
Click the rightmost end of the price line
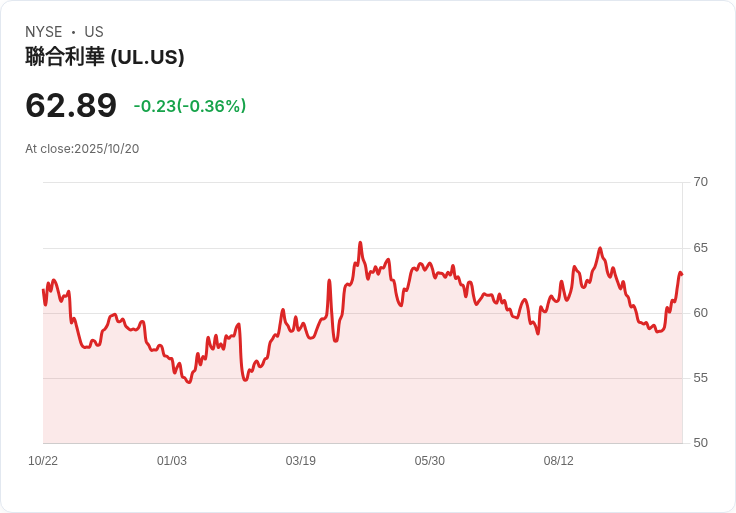681,273
